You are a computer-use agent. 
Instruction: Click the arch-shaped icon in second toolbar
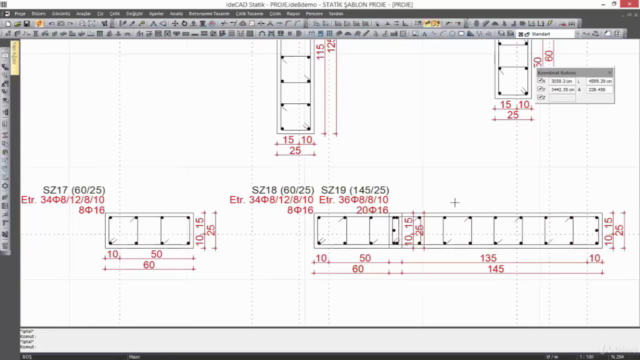click(262, 34)
